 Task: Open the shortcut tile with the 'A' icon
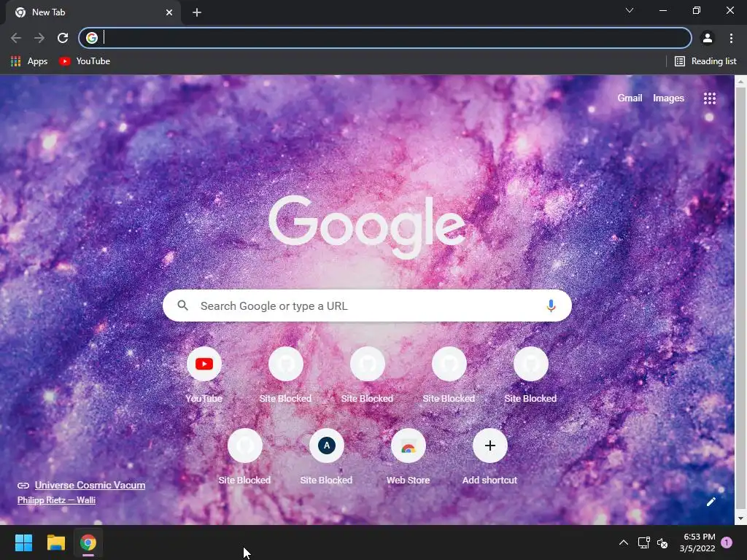pos(326,456)
